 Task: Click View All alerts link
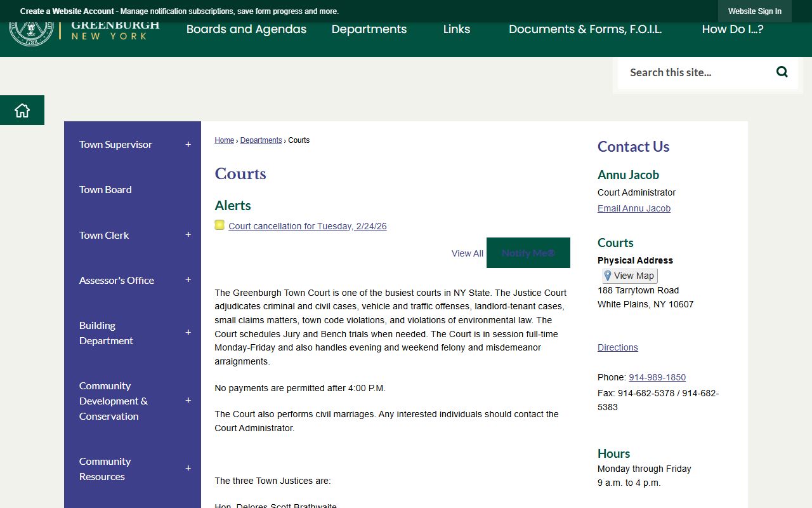pyautogui.click(x=468, y=253)
